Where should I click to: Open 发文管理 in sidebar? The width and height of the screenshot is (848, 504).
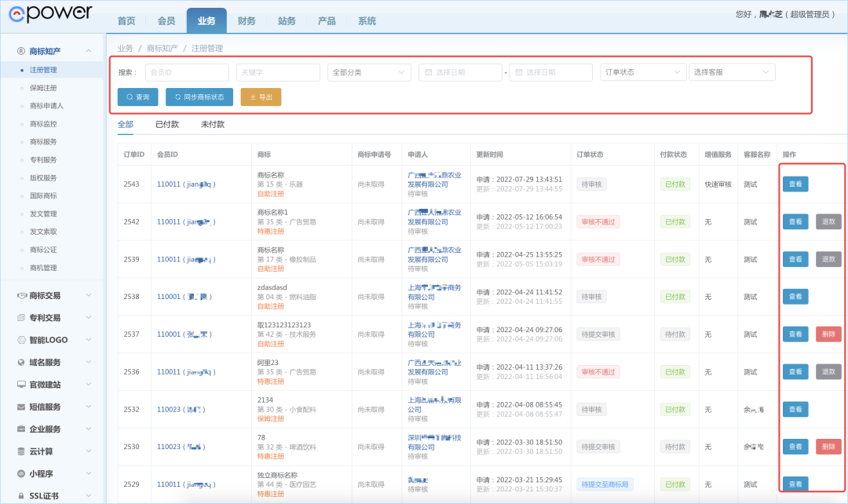(43, 214)
